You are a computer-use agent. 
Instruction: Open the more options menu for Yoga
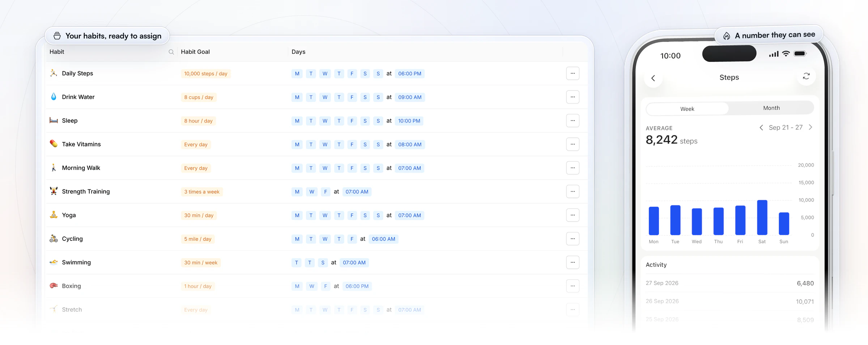[x=573, y=215]
